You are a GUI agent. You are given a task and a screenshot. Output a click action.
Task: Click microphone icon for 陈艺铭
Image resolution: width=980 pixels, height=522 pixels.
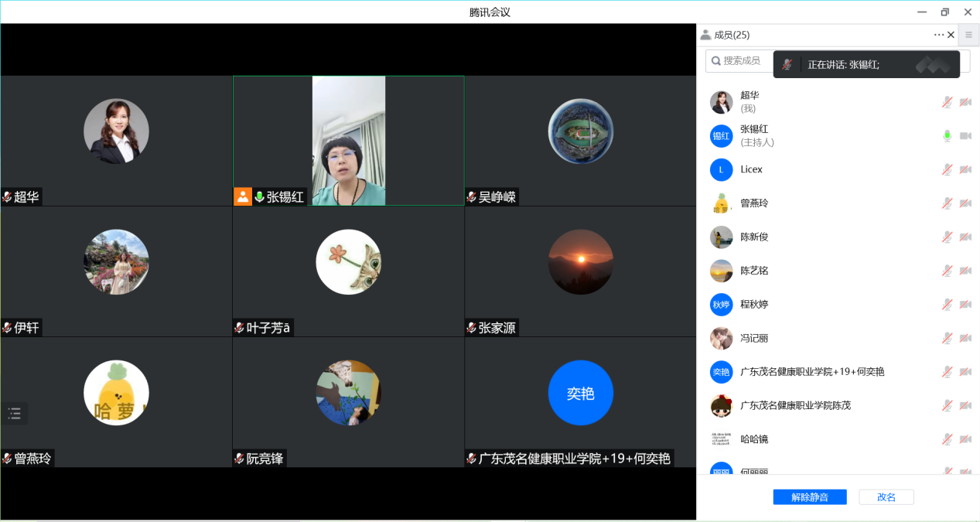coord(947,271)
